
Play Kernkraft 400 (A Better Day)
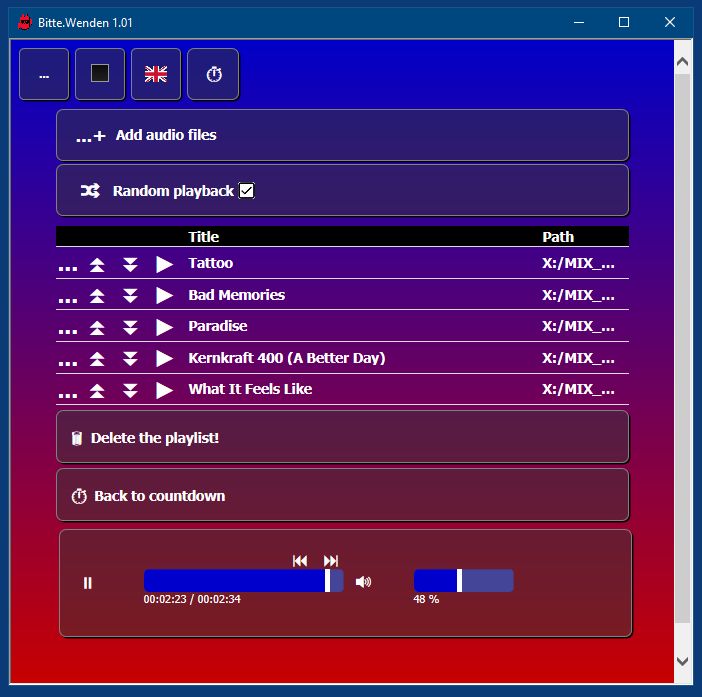164,359
